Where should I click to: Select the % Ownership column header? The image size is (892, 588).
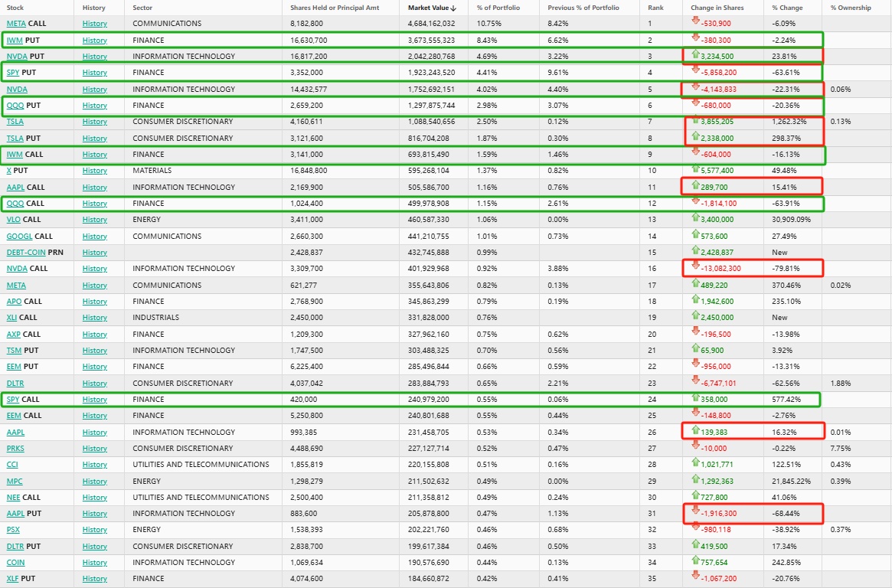pos(851,8)
